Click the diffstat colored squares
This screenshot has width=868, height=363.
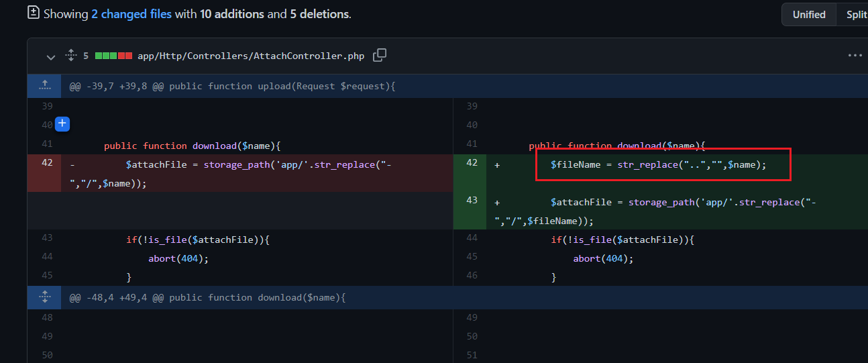[x=113, y=56]
